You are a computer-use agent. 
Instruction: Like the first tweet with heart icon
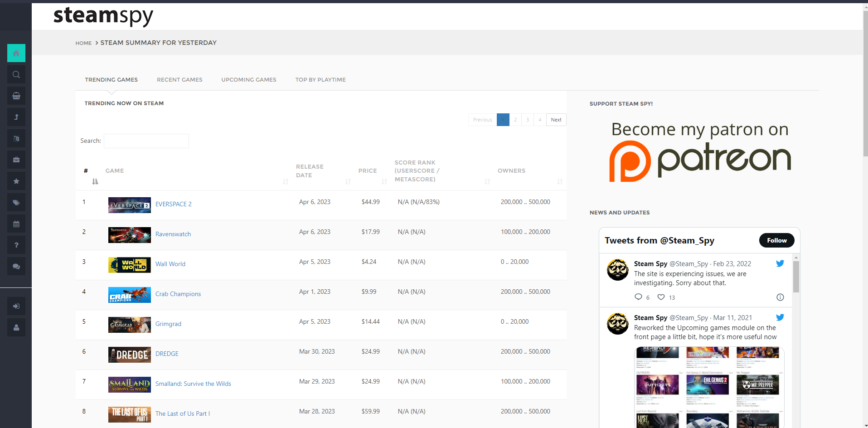pyautogui.click(x=661, y=297)
